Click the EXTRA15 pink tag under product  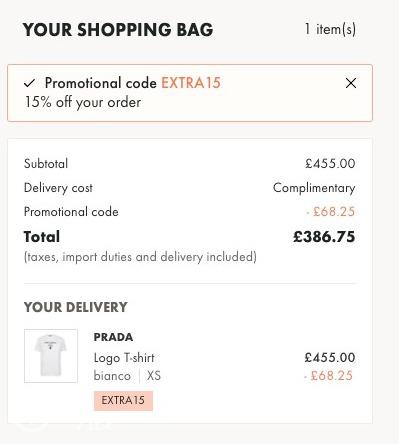tap(123, 400)
